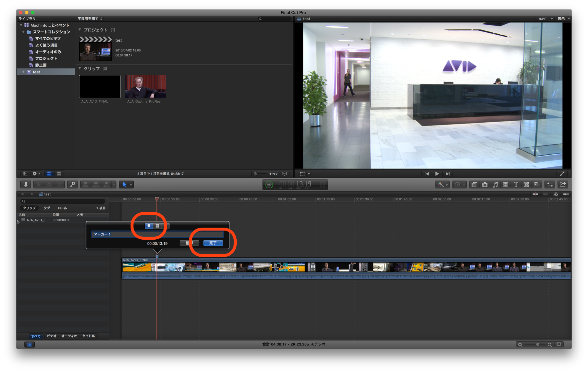Open the transform tool dropdown arrow in viewer
This screenshot has width=588, height=372.
pos(309,174)
